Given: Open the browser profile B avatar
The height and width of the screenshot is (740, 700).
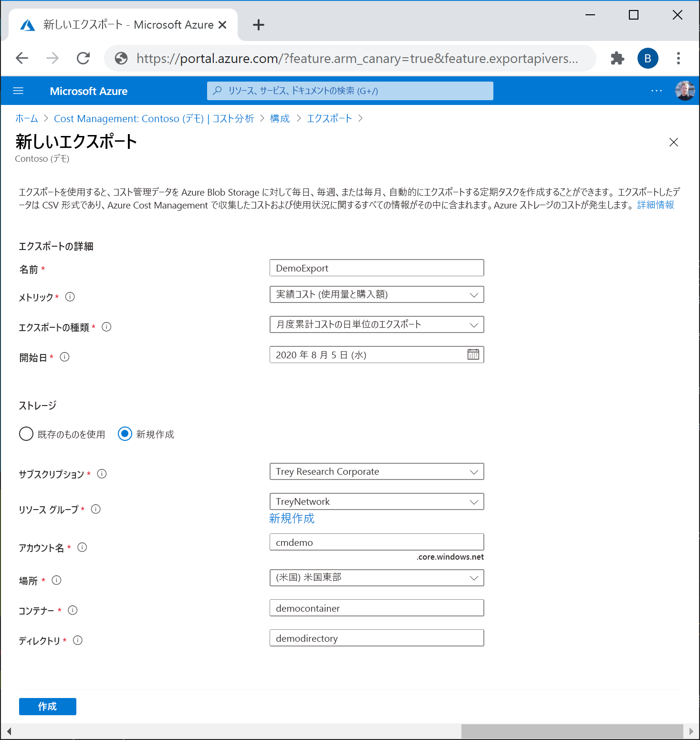Looking at the screenshot, I should tap(648, 58).
